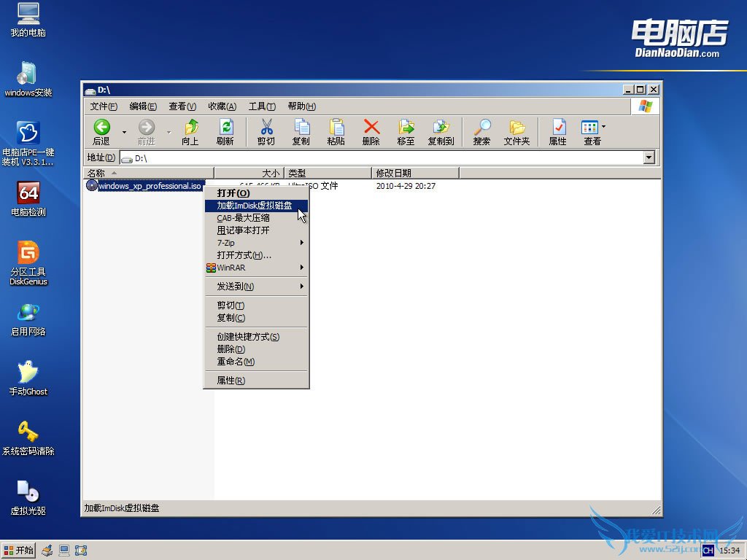
Task: Click the 后退 (Back) toolbar icon
Action: [x=101, y=128]
